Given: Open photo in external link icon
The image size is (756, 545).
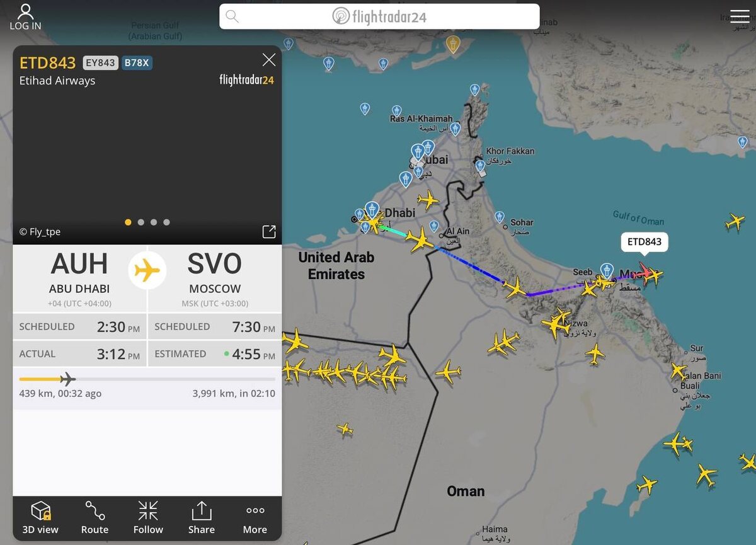Looking at the screenshot, I should point(269,231).
